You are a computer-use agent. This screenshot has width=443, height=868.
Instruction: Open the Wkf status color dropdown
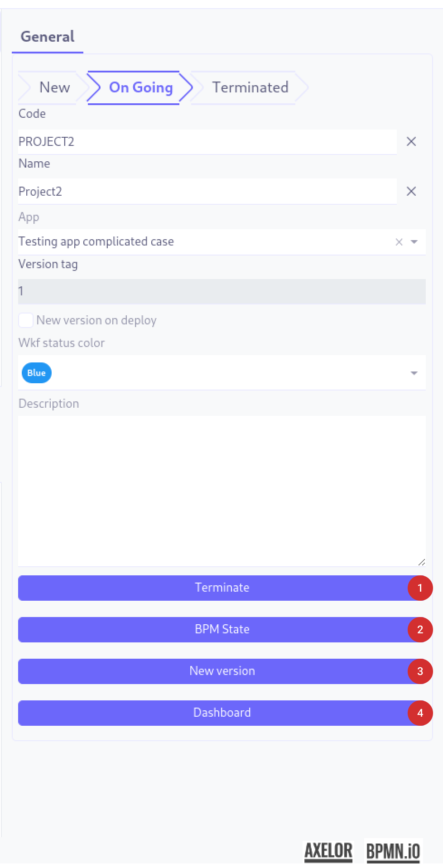coord(414,373)
